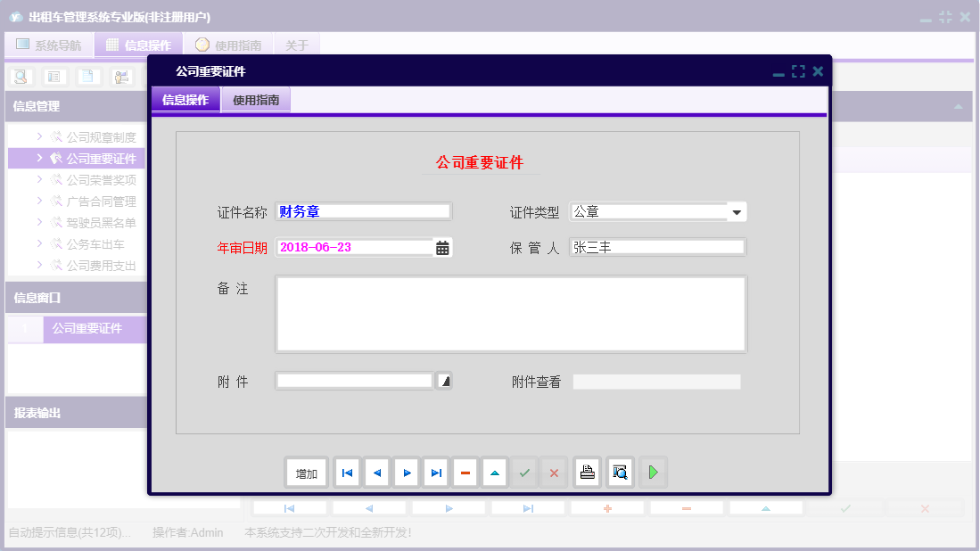Click the previous-record arrow icon
980x551 pixels.
[376, 472]
